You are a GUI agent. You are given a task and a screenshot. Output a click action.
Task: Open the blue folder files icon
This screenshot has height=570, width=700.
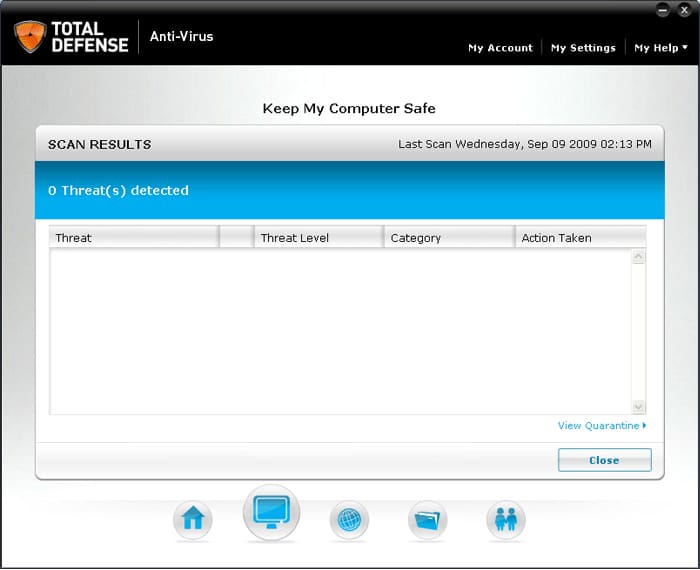[427, 520]
